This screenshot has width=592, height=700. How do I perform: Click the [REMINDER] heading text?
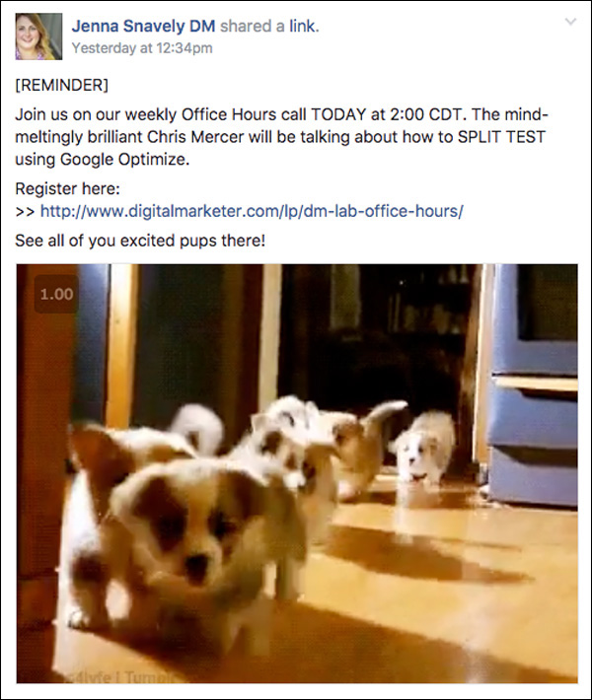coord(61,85)
